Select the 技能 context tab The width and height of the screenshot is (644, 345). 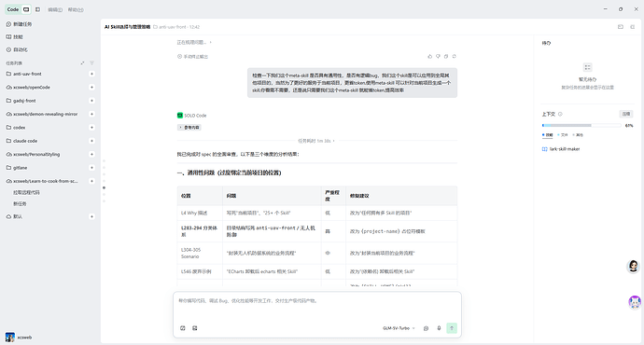pos(548,135)
